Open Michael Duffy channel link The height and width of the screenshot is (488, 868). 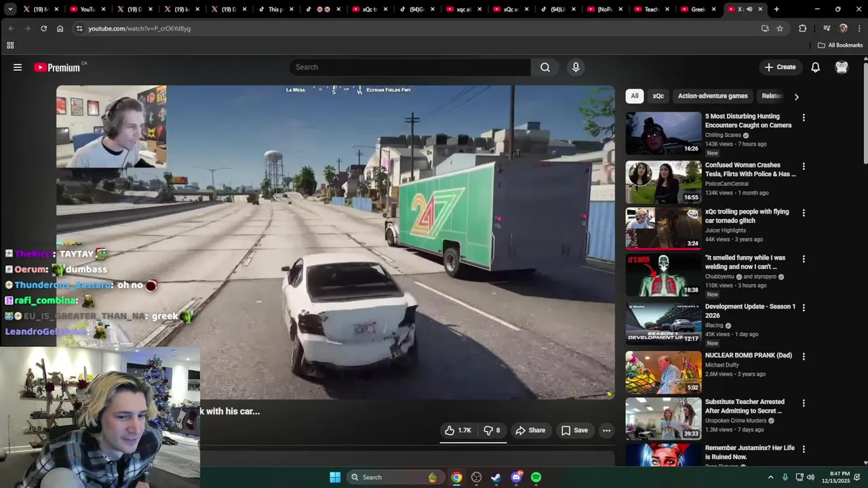coord(722,365)
